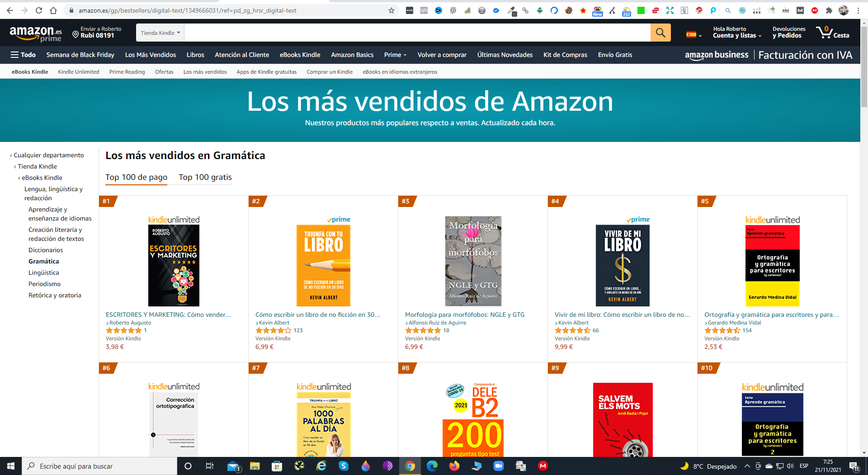
Task: Select Kindle Unlimited in the sub-navigation
Action: coord(79,72)
